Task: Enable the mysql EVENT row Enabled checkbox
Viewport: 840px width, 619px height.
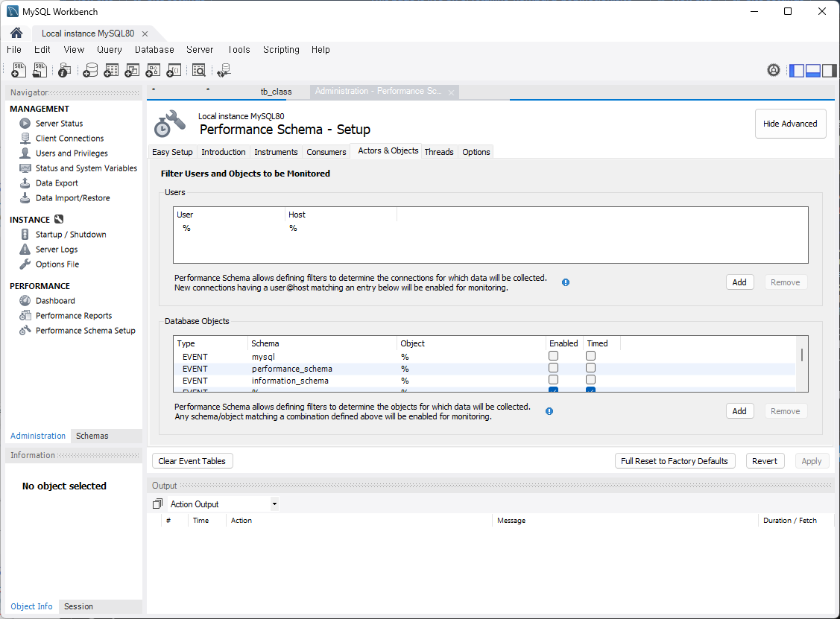Action: 553,356
